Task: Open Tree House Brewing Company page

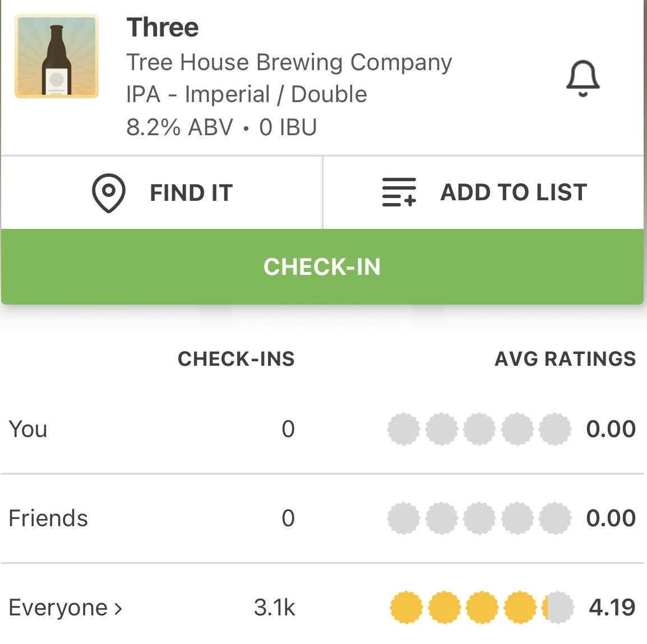Action: pos(289,62)
